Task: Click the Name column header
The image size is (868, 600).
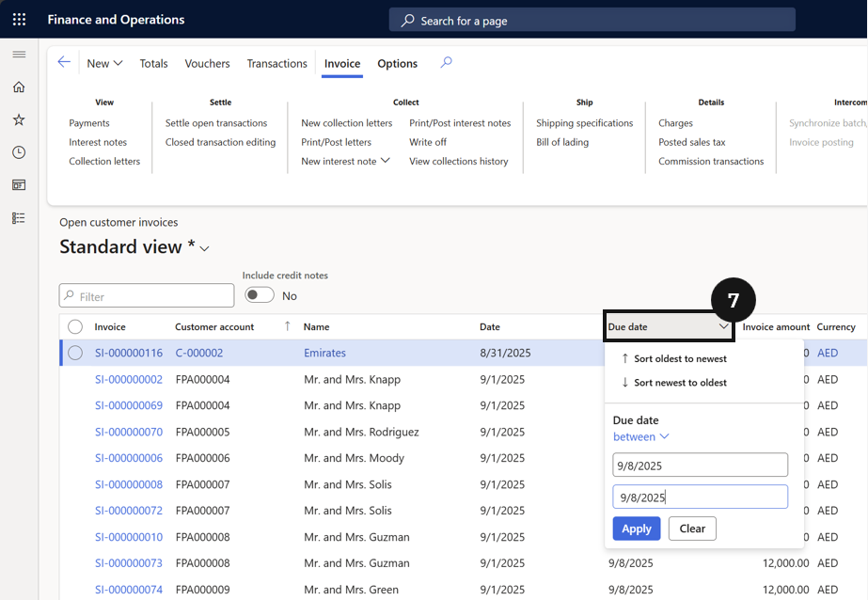Action: 316,326
